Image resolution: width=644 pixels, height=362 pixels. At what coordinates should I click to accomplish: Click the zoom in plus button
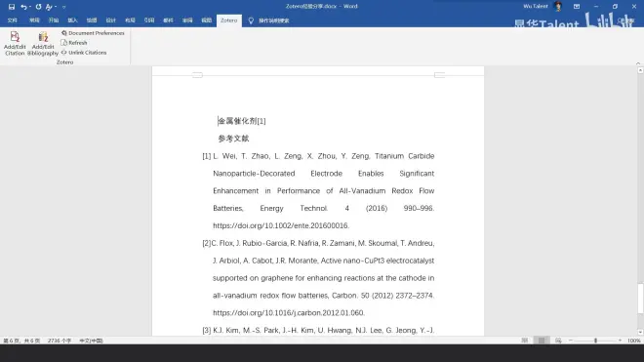point(620,341)
